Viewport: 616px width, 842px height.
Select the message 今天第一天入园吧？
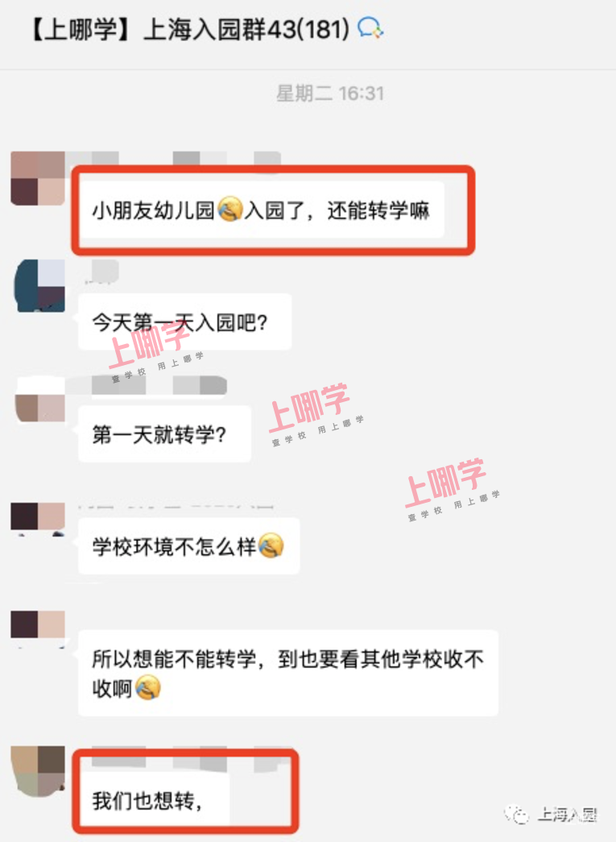click(185, 322)
